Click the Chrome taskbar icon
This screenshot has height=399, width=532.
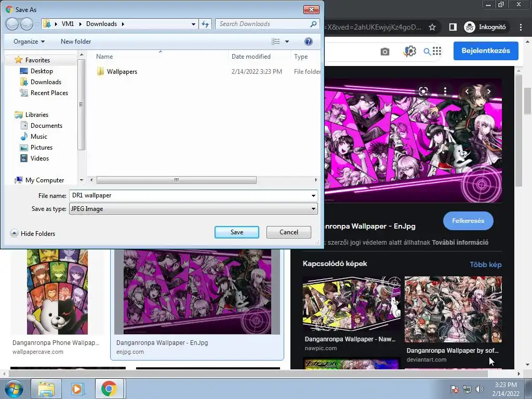point(109,389)
